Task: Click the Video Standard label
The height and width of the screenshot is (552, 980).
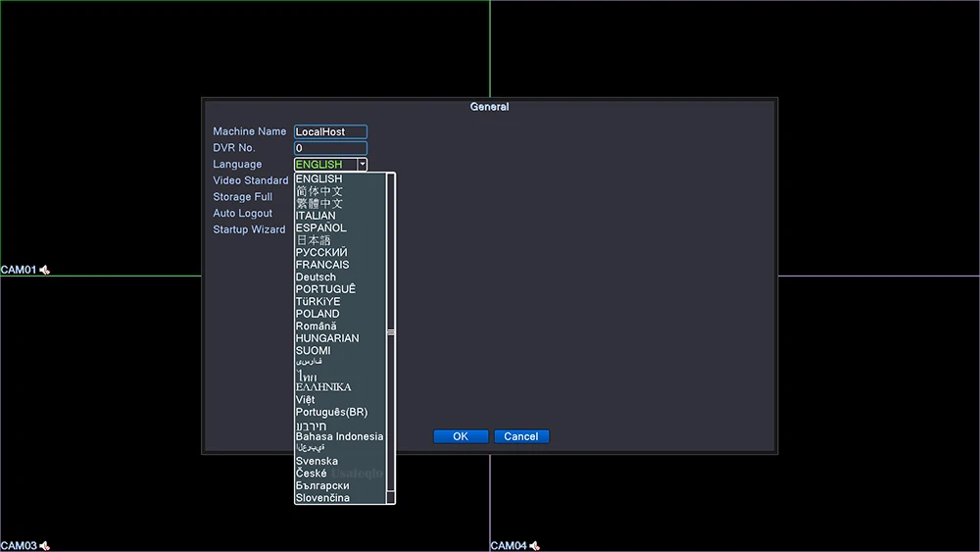Action: (251, 180)
